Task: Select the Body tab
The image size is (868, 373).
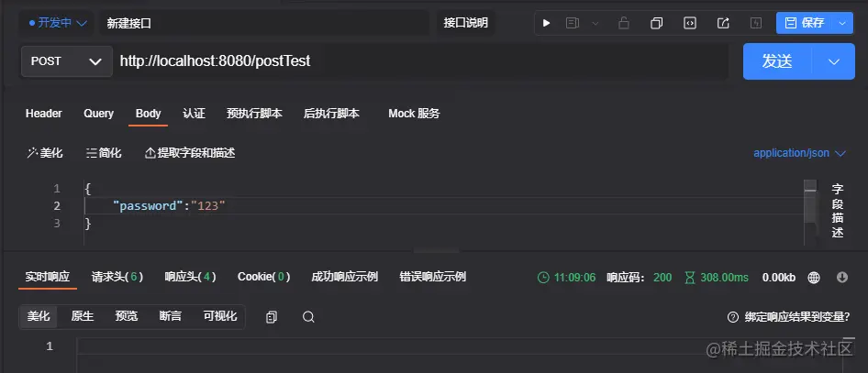Action: click(149, 114)
